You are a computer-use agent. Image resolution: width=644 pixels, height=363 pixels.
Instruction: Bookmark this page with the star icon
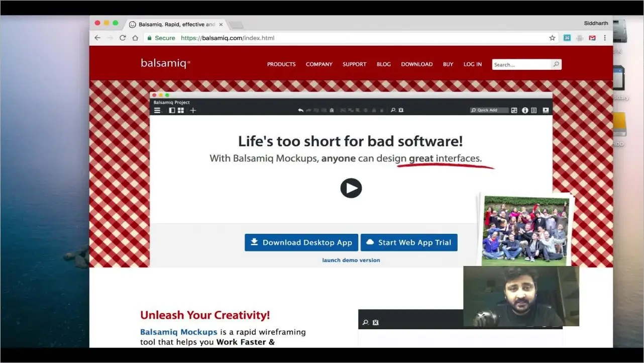(552, 38)
